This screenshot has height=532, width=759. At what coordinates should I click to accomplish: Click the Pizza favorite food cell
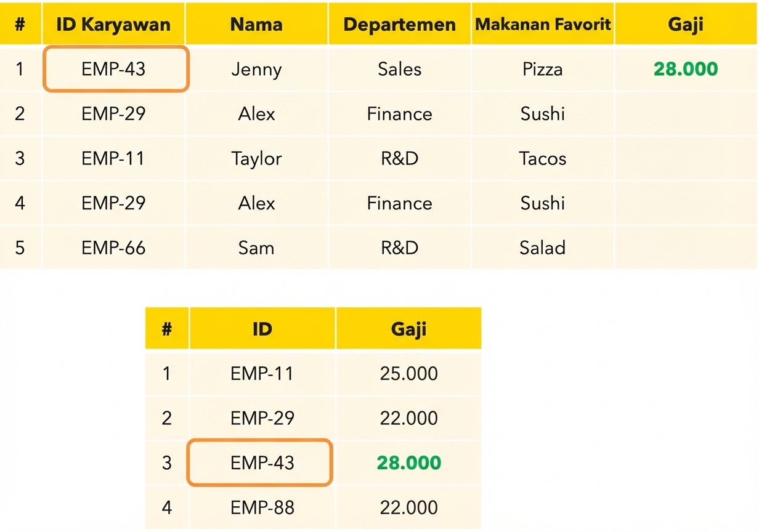(x=543, y=69)
